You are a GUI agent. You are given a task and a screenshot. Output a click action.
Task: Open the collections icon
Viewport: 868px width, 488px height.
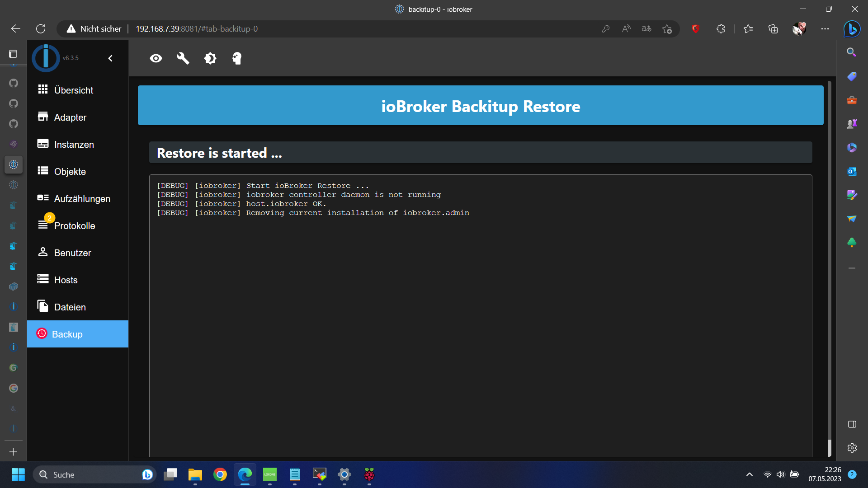point(773,29)
